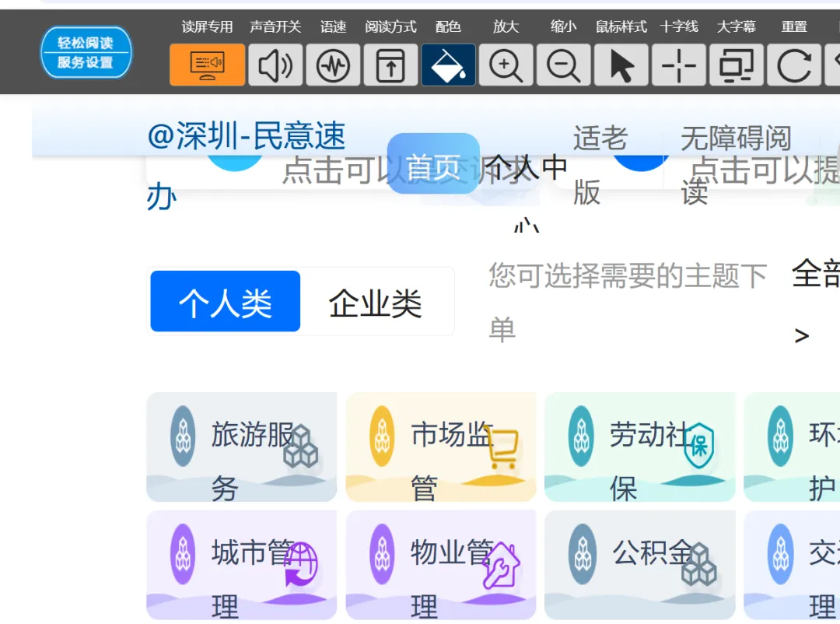Click the @深圳-民意速办 site title
The width and height of the screenshot is (840, 624).
point(247,165)
